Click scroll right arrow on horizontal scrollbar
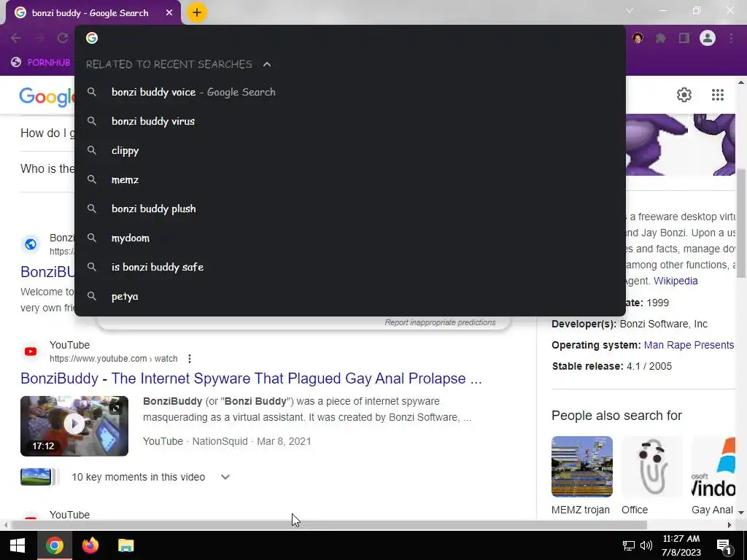The height and width of the screenshot is (560, 747). tap(729, 525)
